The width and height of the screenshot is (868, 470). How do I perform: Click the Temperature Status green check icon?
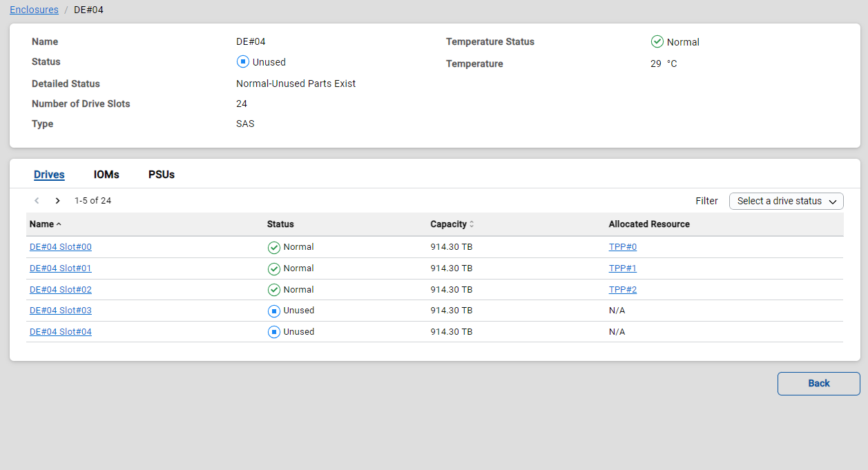pos(657,42)
